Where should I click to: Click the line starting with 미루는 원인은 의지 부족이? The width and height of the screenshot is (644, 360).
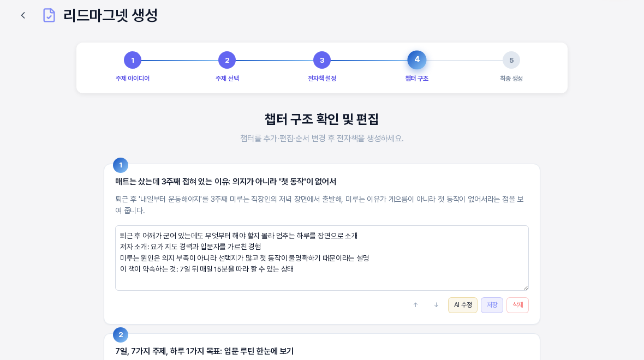pos(245,258)
